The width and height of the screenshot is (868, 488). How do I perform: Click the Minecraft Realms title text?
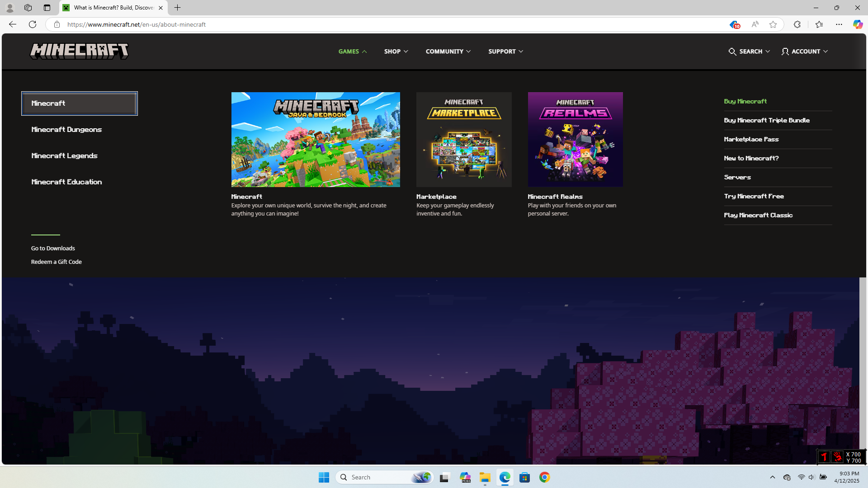(x=555, y=197)
